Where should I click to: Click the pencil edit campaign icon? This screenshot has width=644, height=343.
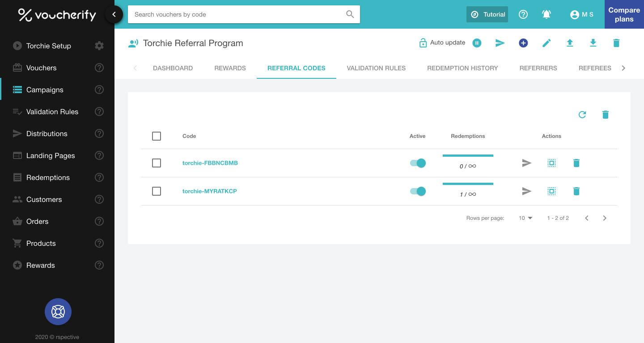click(x=547, y=43)
